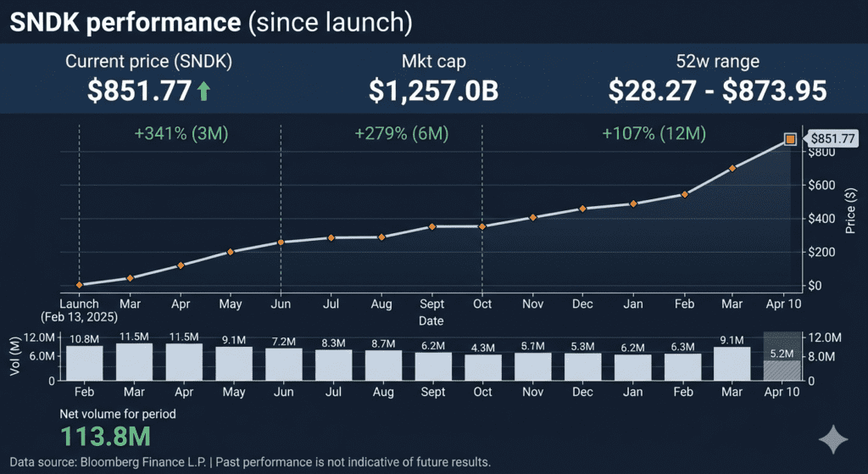Click the 7.2M Jun volume bar
This screenshot has width=868, height=474.
(283, 365)
